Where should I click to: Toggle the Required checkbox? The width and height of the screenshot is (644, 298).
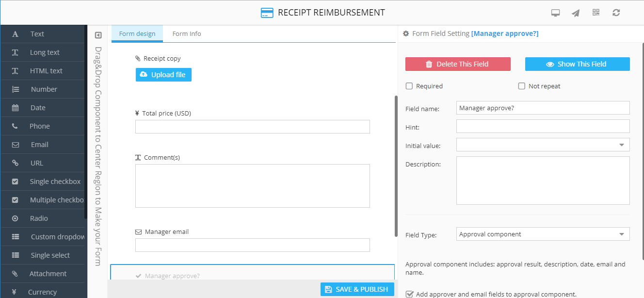409,86
